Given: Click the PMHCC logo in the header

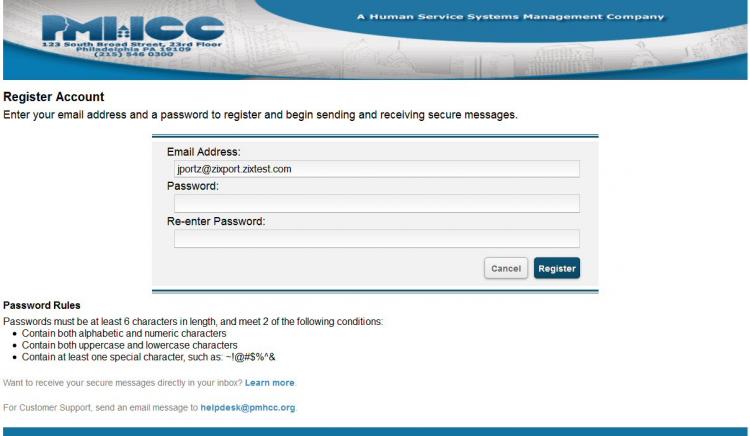Looking at the screenshot, I should click(133, 28).
